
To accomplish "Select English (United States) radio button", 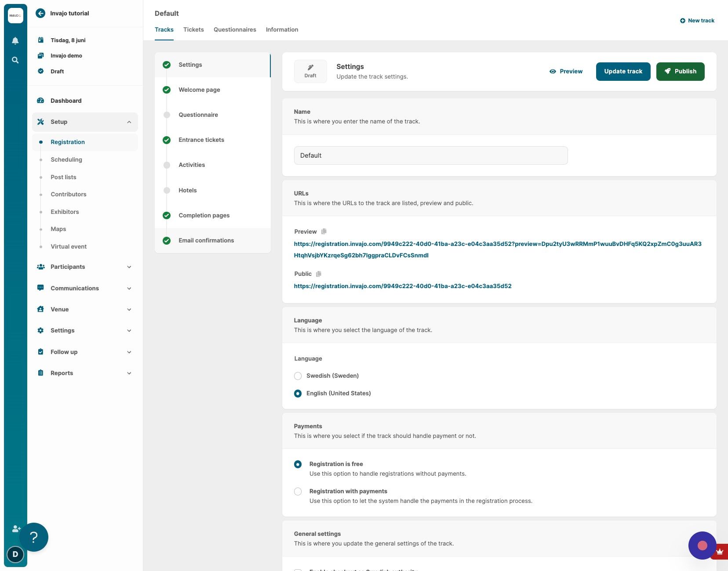I will point(298,394).
